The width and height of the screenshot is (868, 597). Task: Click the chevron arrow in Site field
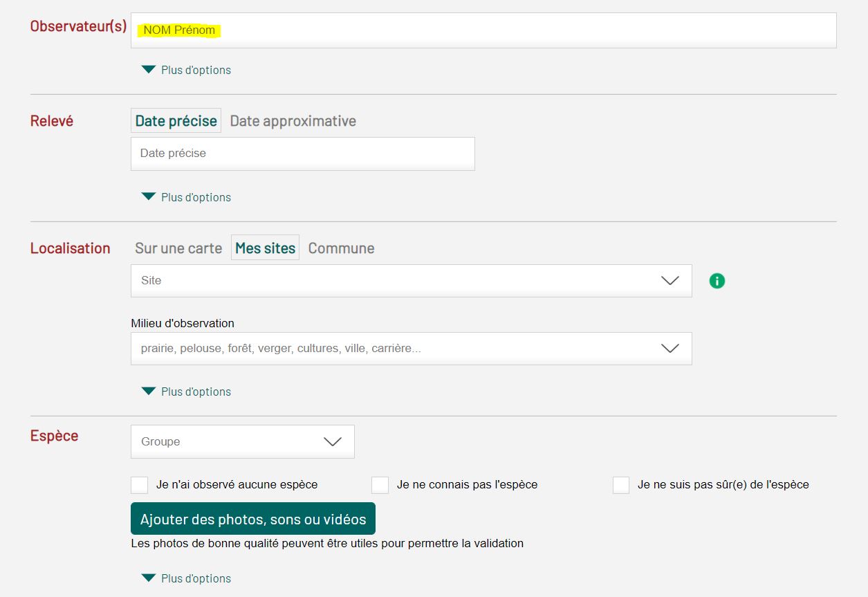(x=670, y=281)
